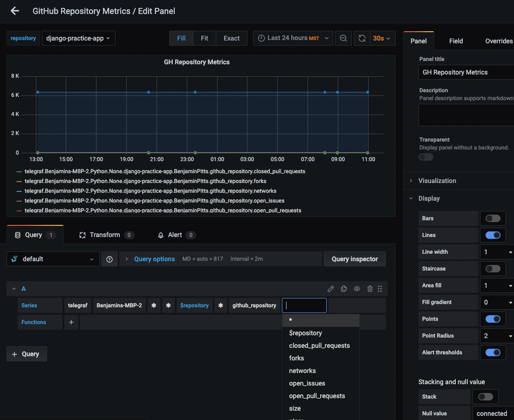This screenshot has height=420, width=514.
Task: Click the Description text area
Action: pyautogui.click(x=466, y=115)
